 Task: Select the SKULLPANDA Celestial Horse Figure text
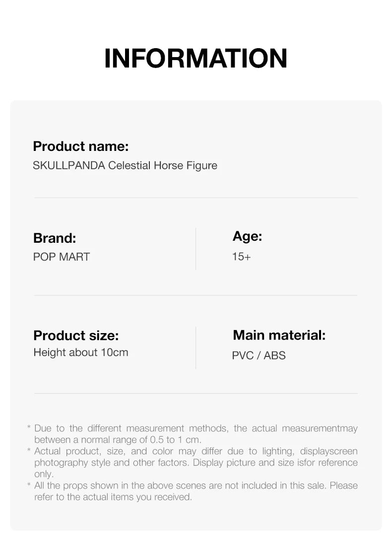tap(125, 166)
